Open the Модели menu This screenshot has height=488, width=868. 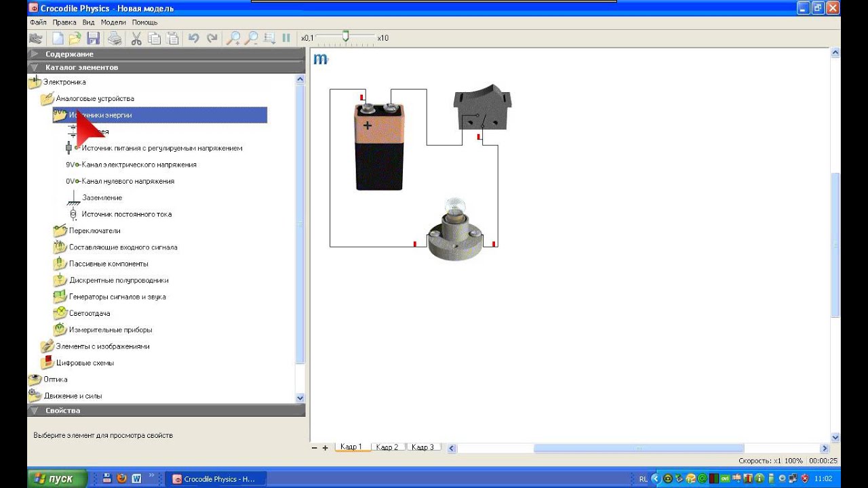point(113,22)
